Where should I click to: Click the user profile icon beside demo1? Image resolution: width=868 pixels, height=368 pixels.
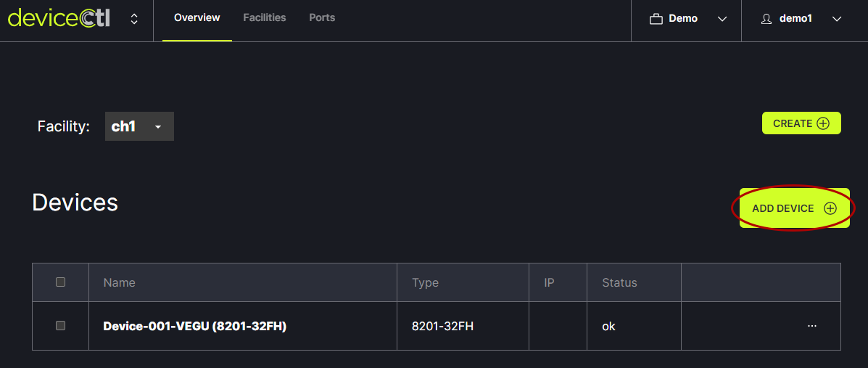(766, 19)
